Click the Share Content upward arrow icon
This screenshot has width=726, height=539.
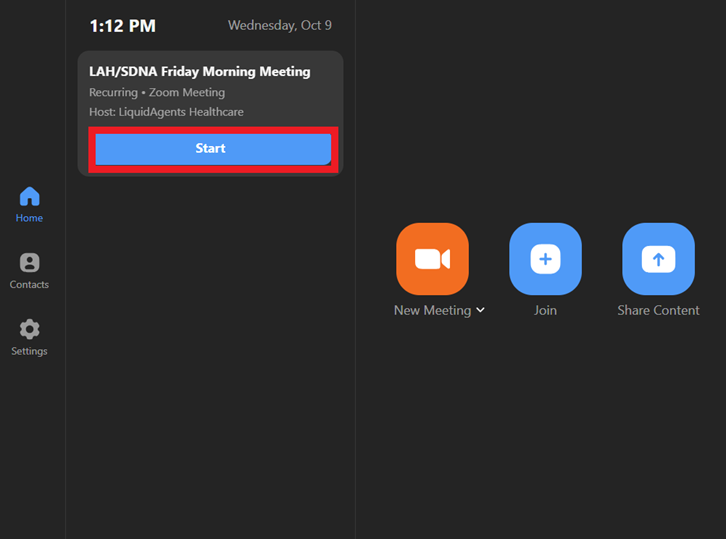pos(658,259)
